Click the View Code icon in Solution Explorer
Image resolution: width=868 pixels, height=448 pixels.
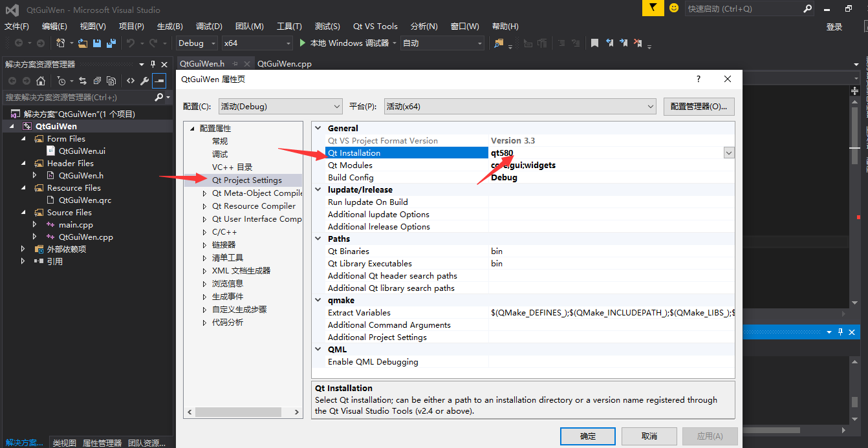[x=131, y=81]
